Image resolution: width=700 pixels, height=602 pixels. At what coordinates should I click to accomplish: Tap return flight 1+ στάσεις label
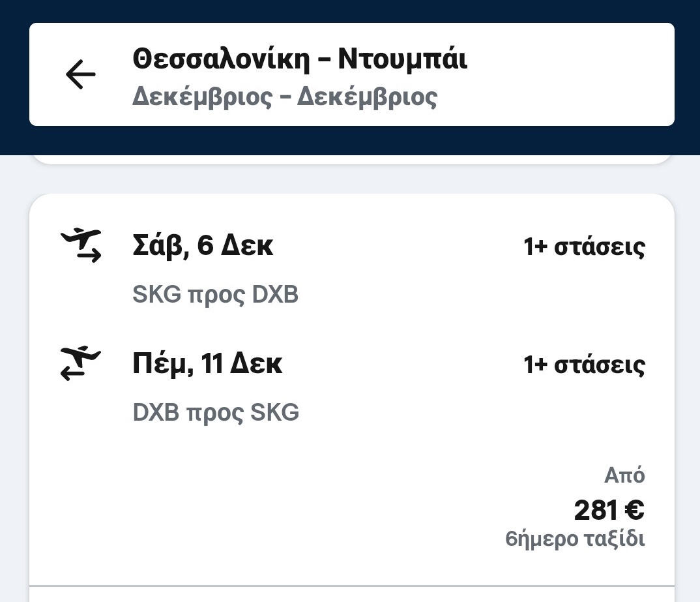tap(584, 365)
